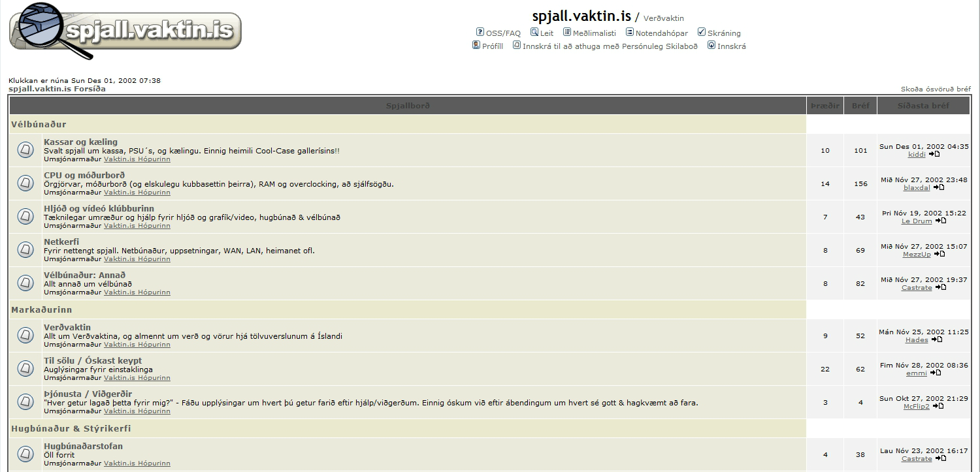Open the CPU og móðurborð forum
Viewport: 980px width, 472px height.
(84, 175)
